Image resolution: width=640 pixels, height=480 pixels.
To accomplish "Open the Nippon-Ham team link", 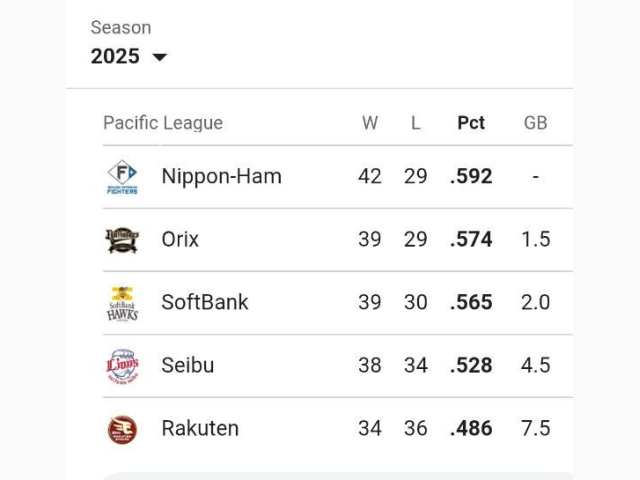I will pos(222,177).
